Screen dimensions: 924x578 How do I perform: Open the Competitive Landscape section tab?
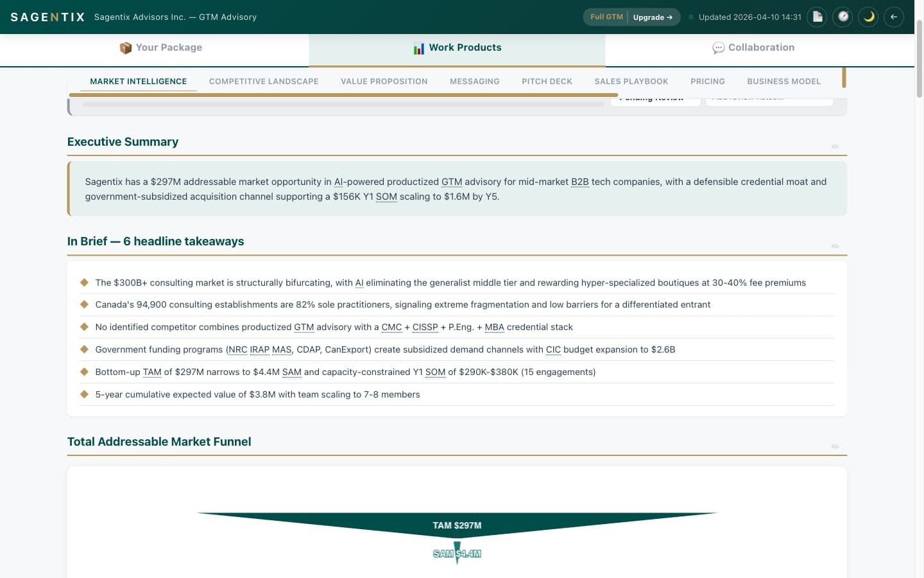(x=264, y=82)
